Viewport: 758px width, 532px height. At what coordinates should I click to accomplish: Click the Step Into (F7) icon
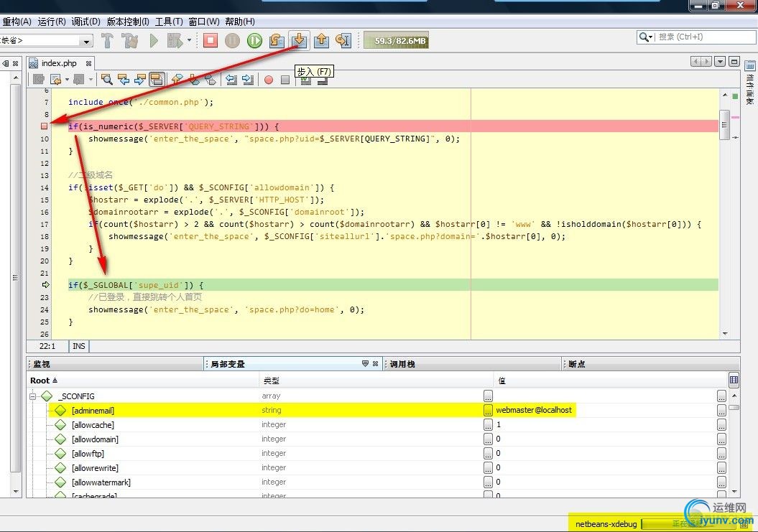pos(299,40)
